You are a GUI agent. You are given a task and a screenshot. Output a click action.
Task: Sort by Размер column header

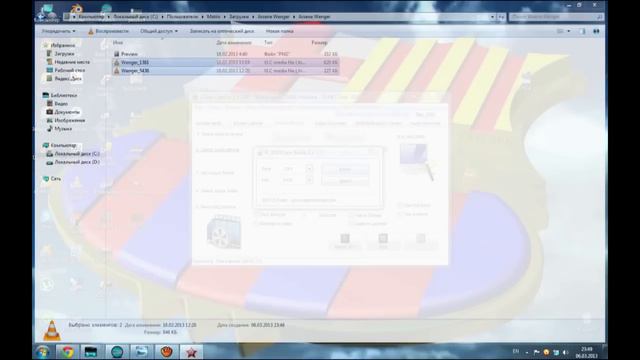319,42
